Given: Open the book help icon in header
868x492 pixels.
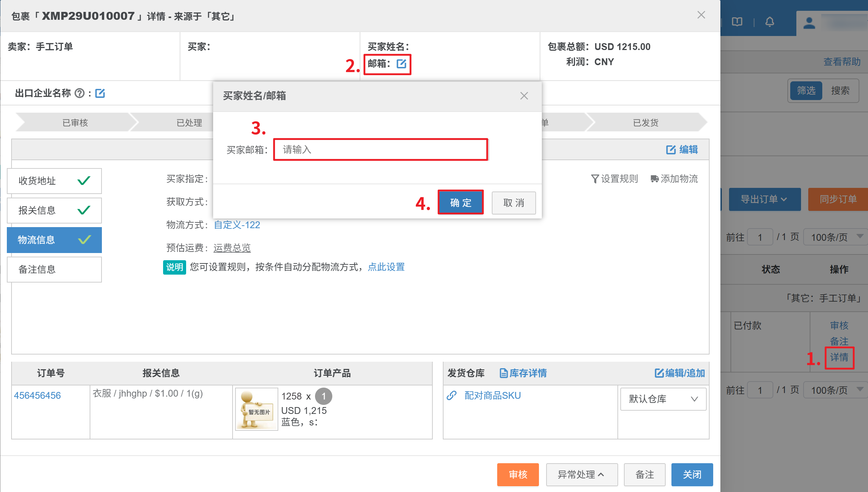Looking at the screenshot, I should coord(737,22).
